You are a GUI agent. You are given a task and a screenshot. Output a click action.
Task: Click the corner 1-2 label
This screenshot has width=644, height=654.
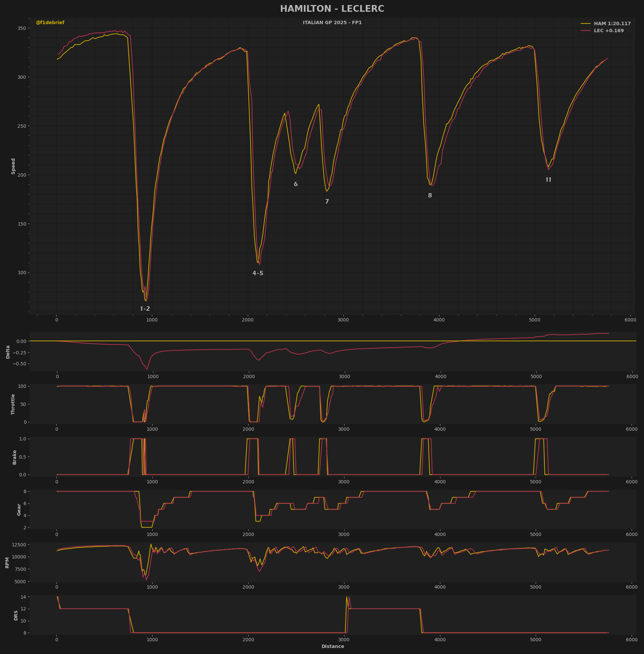pos(145,309)
